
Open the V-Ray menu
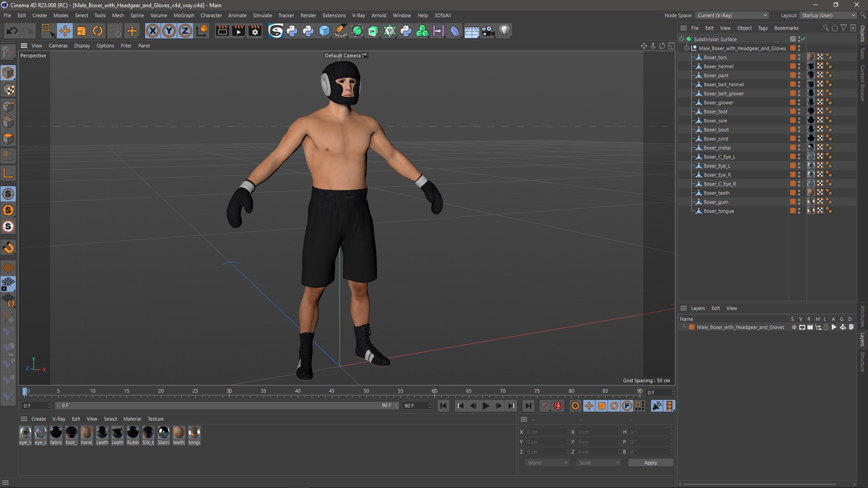pyautogui.click(x=359, y=15)
